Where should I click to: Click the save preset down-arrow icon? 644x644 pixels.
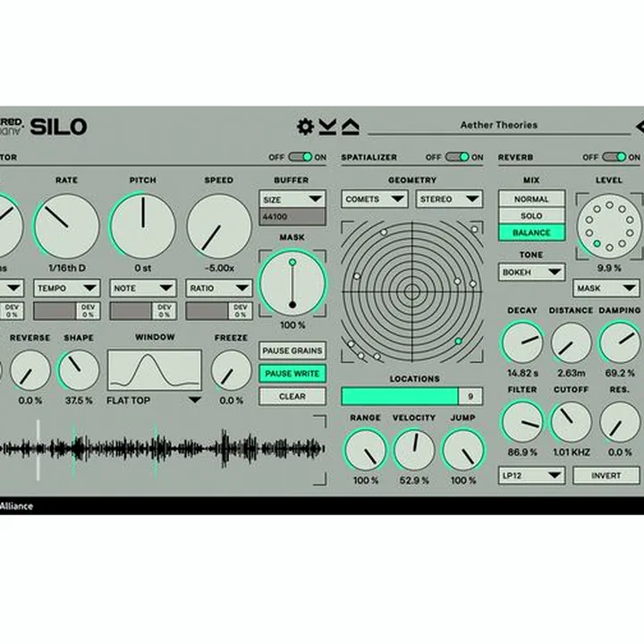[327, 126]
